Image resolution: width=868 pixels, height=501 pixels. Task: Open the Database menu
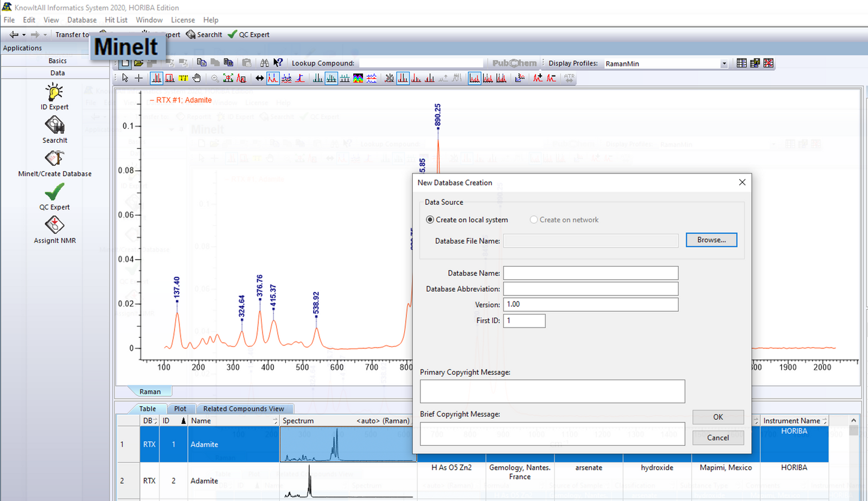pos(82,20)
